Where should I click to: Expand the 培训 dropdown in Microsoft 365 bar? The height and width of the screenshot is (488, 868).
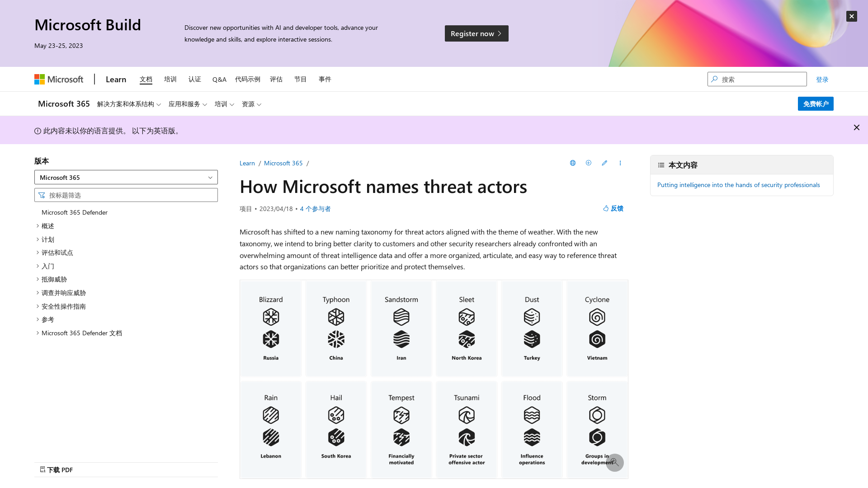224,104
